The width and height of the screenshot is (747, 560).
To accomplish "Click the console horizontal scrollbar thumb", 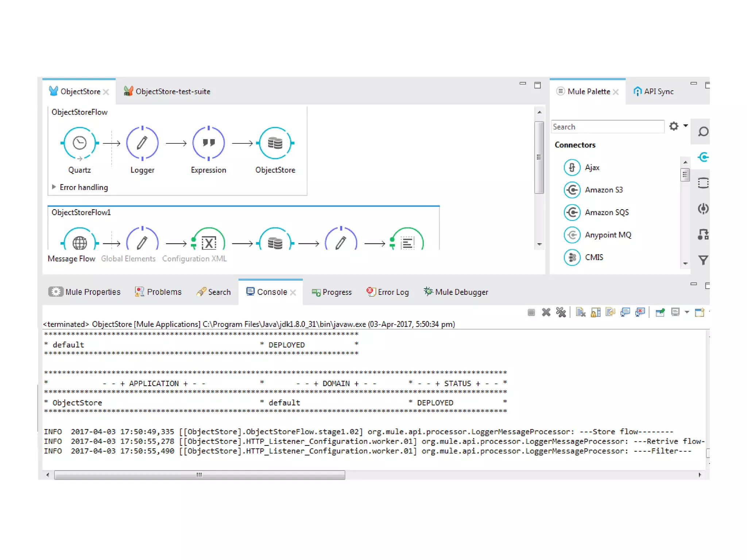I will click(199, 475).
